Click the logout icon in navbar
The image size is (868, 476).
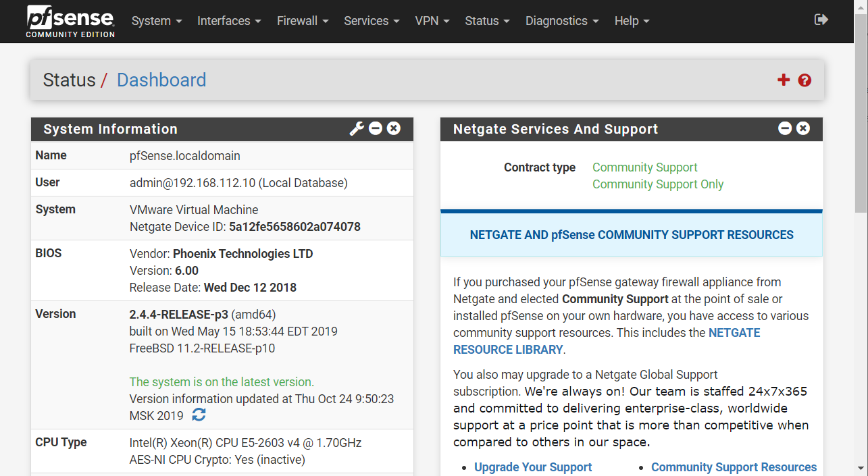pyautogui.click(x=821, y=20)
